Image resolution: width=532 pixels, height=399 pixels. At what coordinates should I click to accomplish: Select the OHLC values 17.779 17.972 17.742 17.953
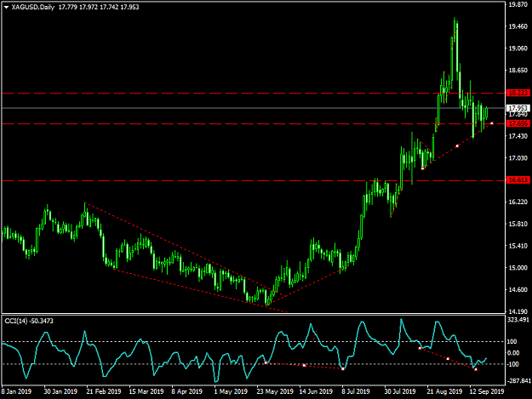pos(99,7)
